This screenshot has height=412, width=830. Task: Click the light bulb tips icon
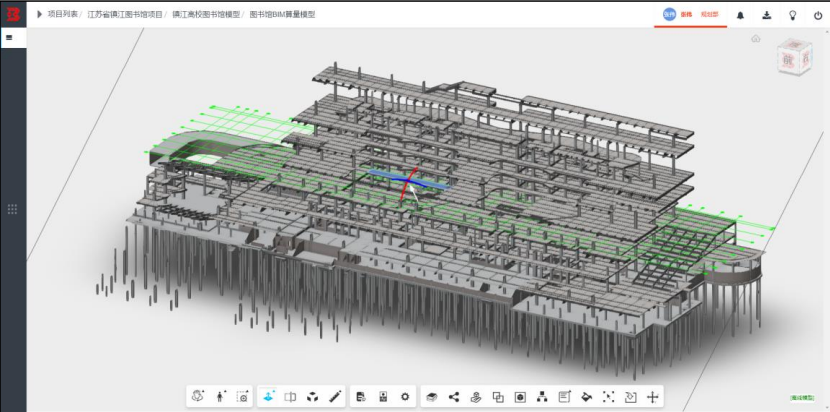click(x=792, y=15)
